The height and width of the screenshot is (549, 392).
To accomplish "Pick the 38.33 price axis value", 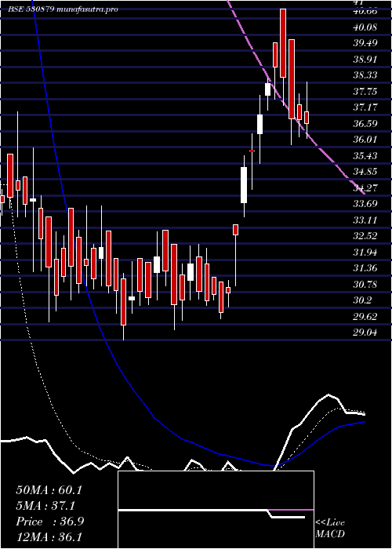I will (x=365, y=75).
